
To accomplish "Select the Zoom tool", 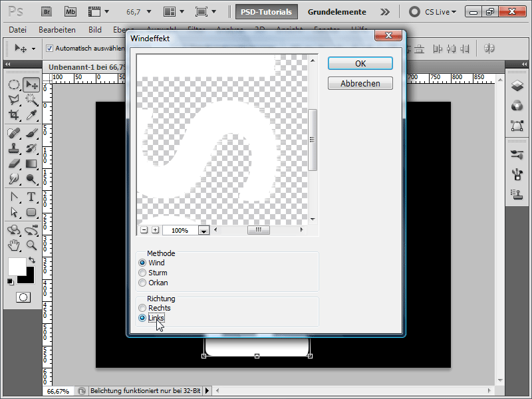I will pos(31,245).
